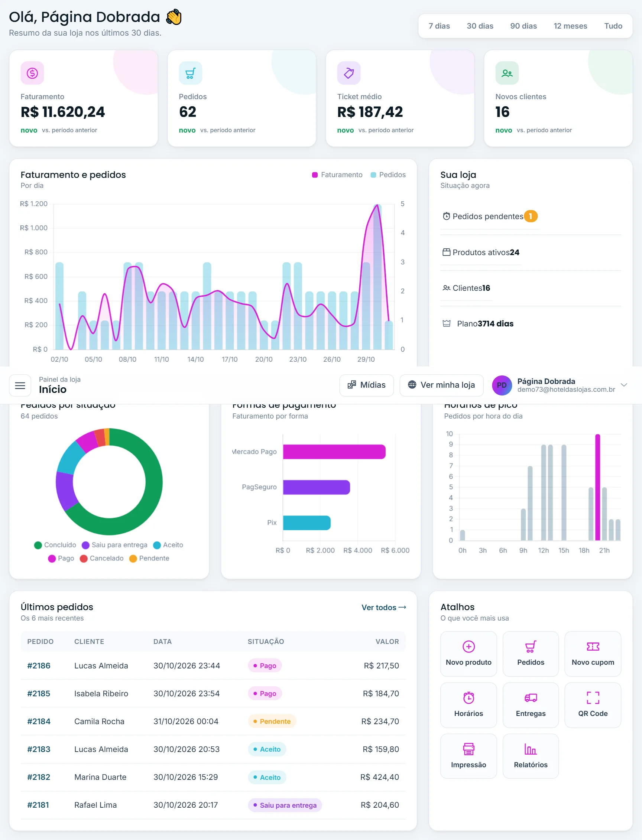Viewport: 642px width, 840px height.
Task: Click the Novos clientes people icon
Action: click(x=507, y=73)
